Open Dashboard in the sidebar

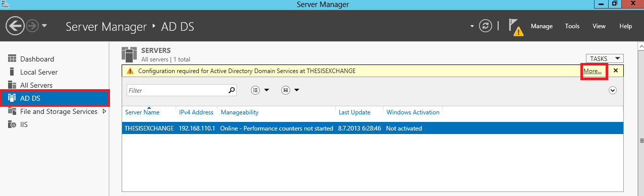point(37,59)
